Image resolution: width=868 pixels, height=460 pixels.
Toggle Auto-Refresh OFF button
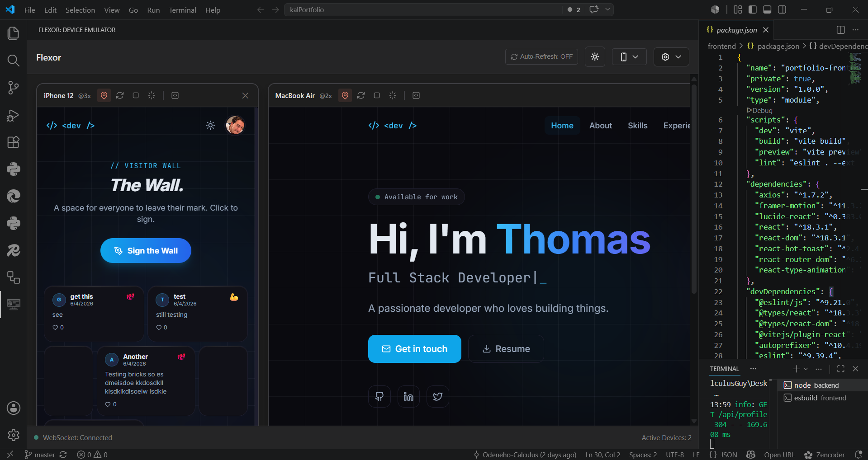coord(541,57)
